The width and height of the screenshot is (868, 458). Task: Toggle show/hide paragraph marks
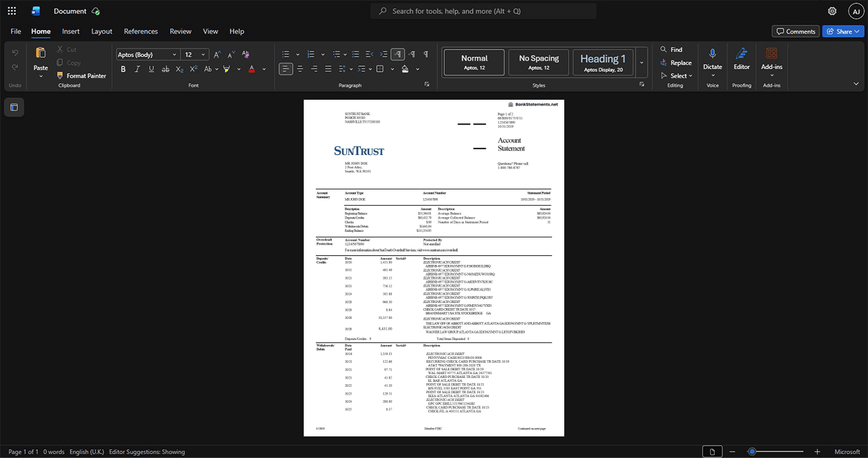[x=426, y=55]
